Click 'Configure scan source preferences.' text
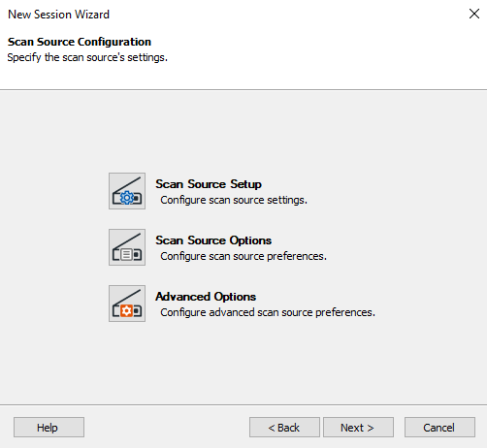 [243, 256]
